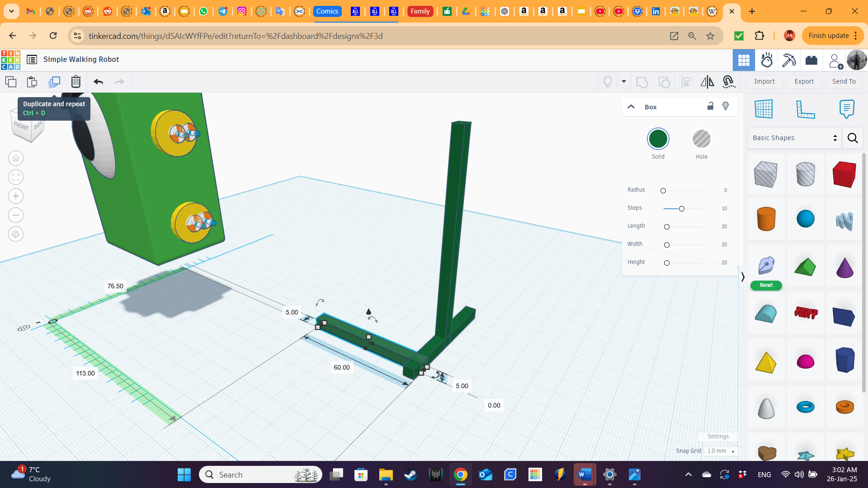Click the Export menu item

click(x=804, y=82)
